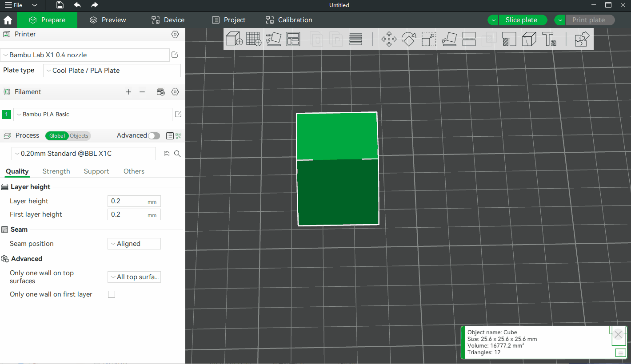Open the Plate type dropdown
Viewport: 631px width, 364px height.
(112, 71)
